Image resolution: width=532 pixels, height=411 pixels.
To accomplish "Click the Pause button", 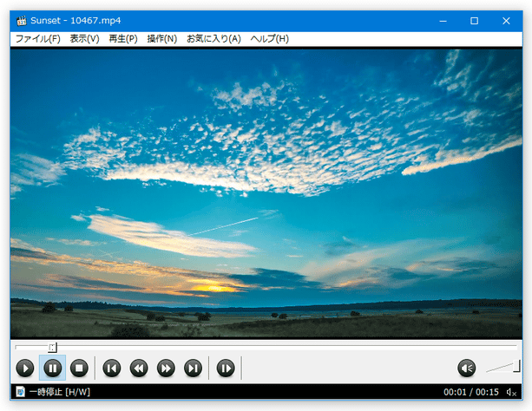I will [52, 369].
